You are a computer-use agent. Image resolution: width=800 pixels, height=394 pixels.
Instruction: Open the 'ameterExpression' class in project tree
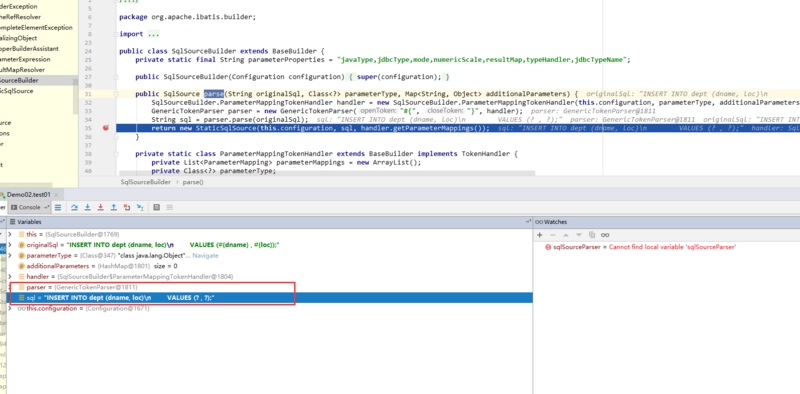tap(25, 59)
